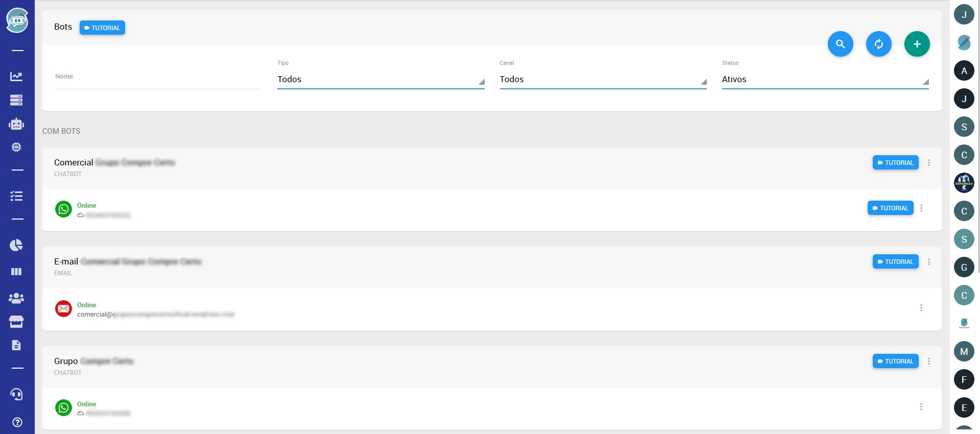The height and width of the screenshot is (434, 980).
Task: Open three-dot menu for E-mail bot
Action: click(x=928, y=261)
